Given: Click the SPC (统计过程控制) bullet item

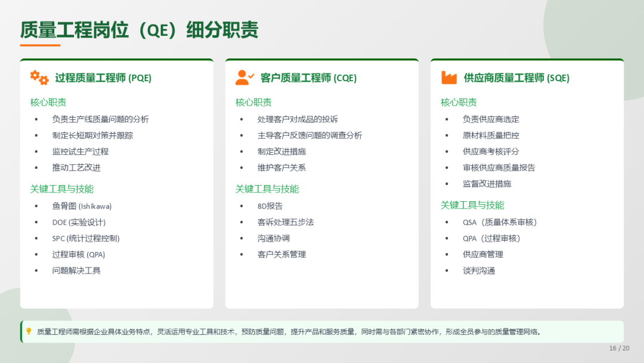Looking at the screenshot, I should coord(86,238).
